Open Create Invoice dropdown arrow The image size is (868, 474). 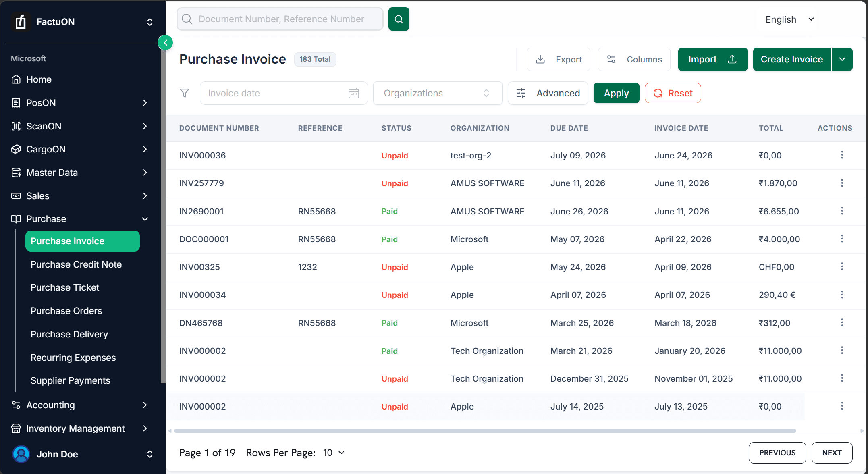842,59
